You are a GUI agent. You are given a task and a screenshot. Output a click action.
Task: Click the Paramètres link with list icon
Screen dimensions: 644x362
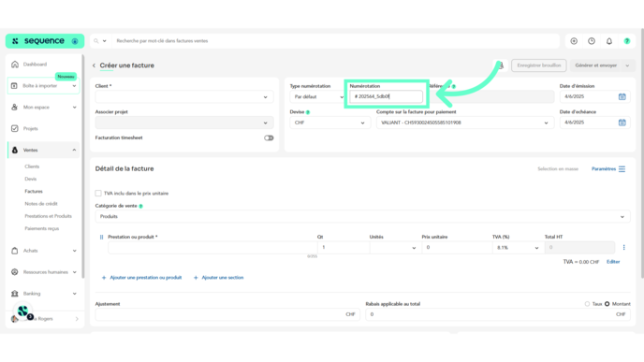pos(608,169)
